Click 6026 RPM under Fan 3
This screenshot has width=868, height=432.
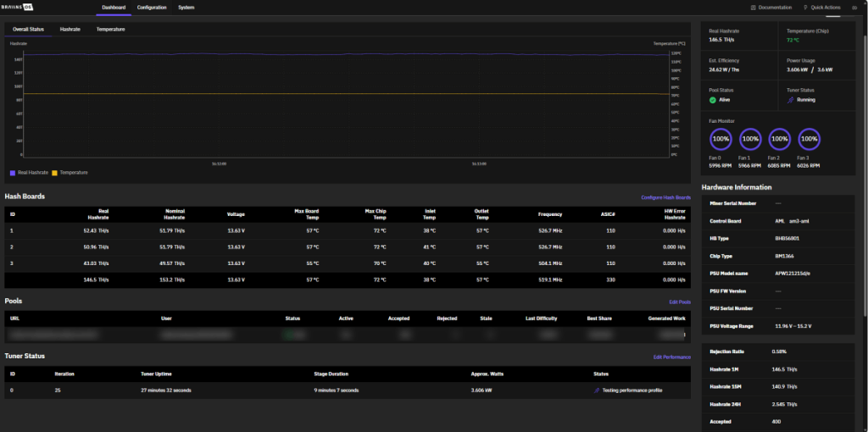click(808, 165)
